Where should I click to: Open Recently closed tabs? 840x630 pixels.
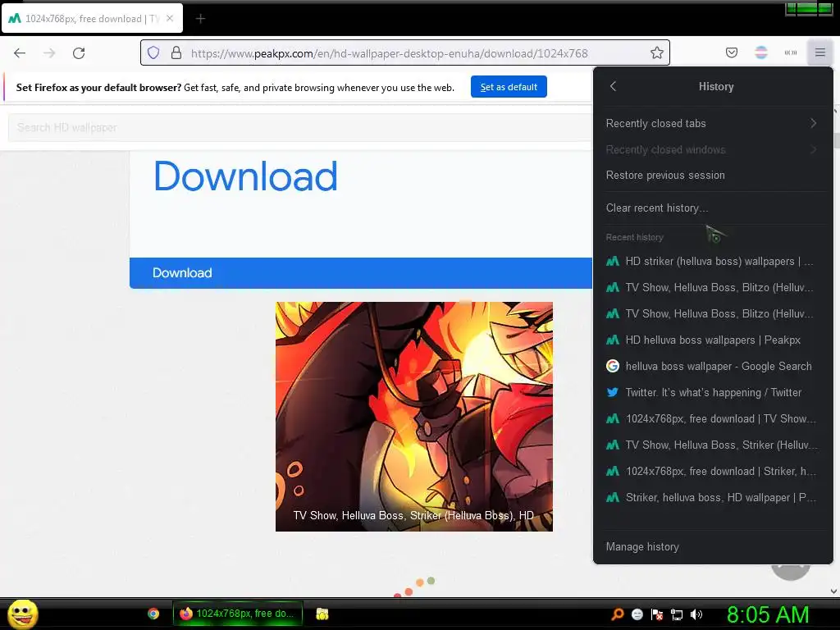click(713, 123)
